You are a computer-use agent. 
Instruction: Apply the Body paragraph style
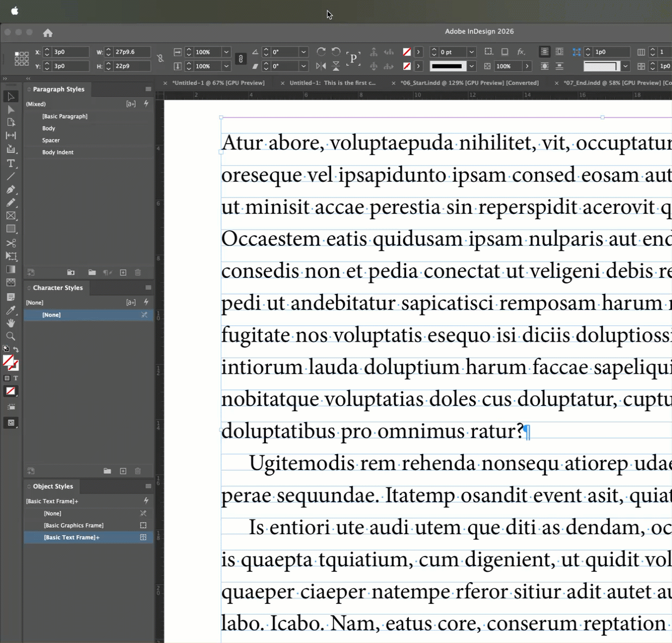[89, 128]
